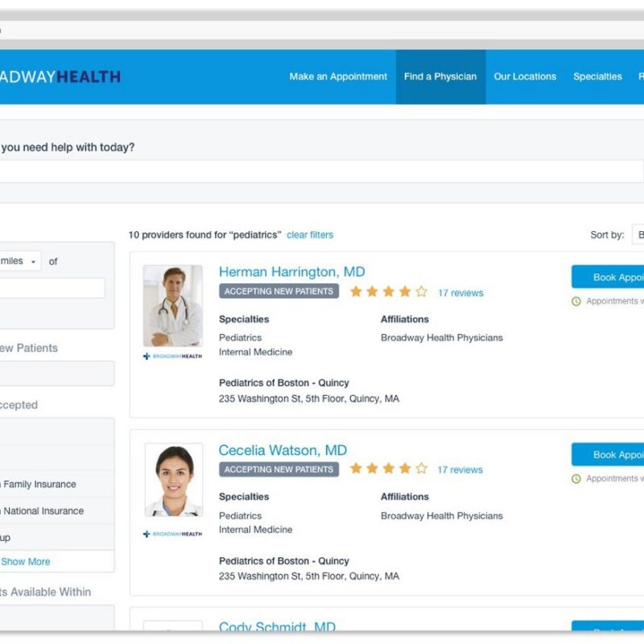Click the empty fifth star on Herman Harrington's rating
This screenshot has width=644, height=644.
pyautogui.click(x=421, y=292)
